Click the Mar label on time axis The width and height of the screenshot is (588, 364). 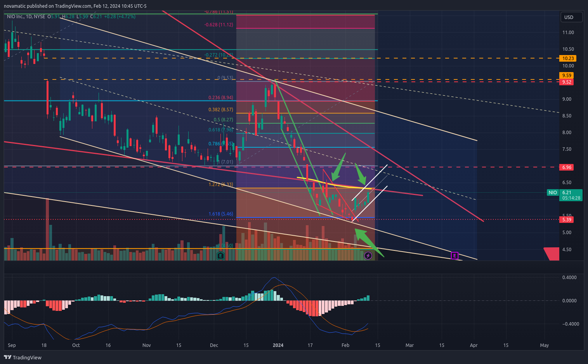pyautogui.click(x=410, y=345)
